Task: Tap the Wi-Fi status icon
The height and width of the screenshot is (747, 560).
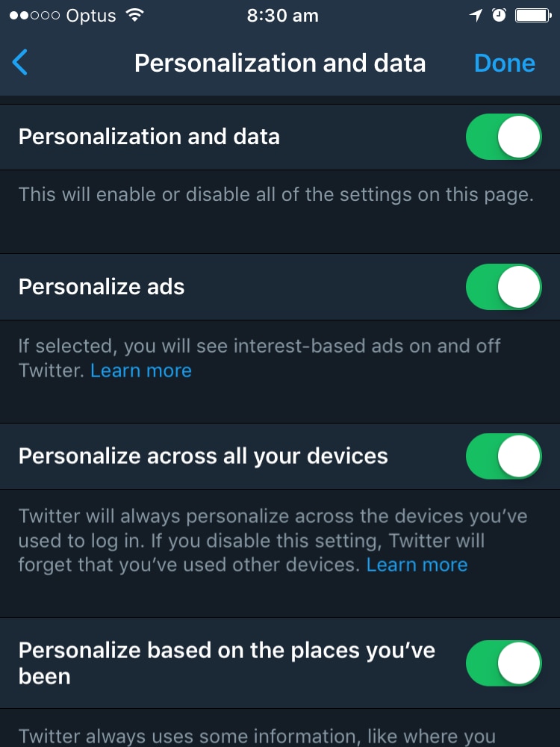Action: click(134, 16)
